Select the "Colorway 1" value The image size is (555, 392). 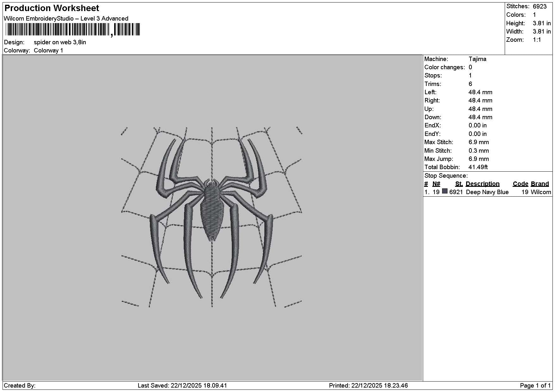[48, 51]
